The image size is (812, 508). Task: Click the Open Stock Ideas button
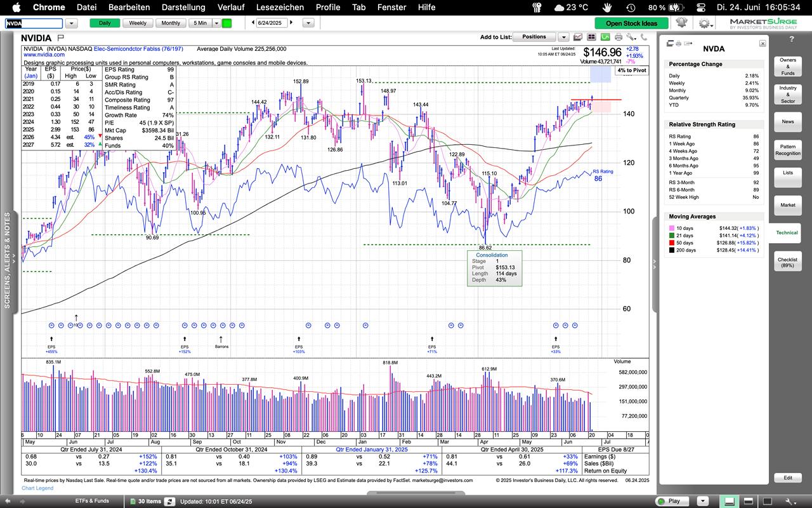(631, 23)
